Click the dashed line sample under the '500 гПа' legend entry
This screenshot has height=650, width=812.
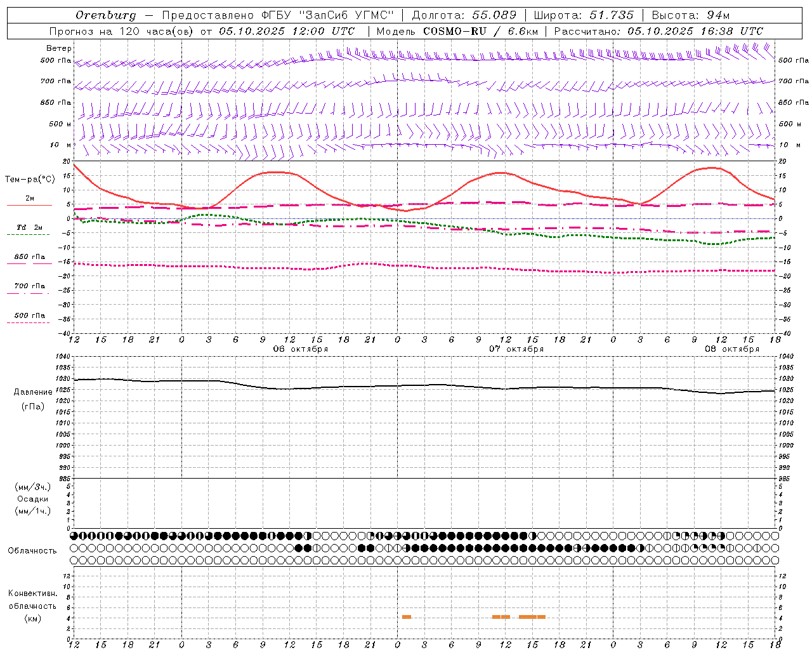pyautogui.click(x=28, y=323)
